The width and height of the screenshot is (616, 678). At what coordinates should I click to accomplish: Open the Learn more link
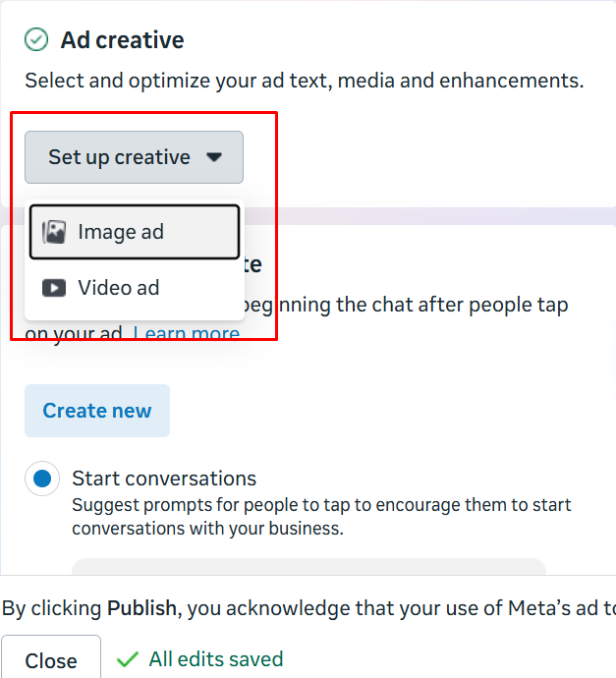click(x=186, y=334)
